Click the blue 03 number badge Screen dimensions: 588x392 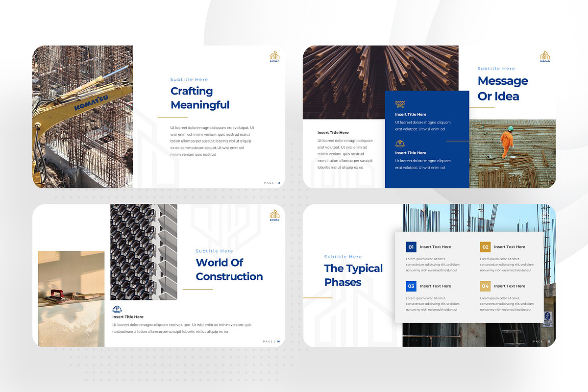point(411,286)
